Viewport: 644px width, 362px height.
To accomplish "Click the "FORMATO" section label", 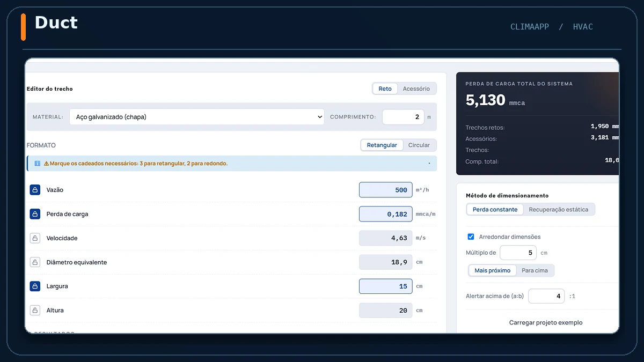I will (41, 145).
